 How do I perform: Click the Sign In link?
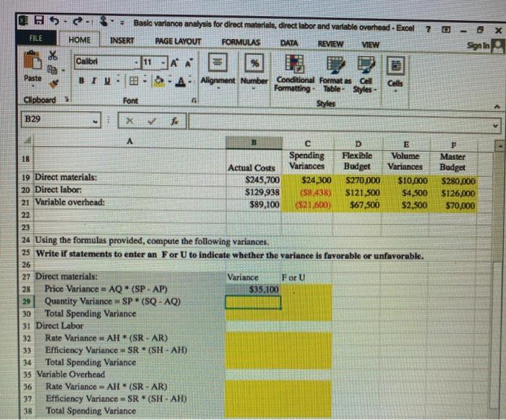pos(479,46)
